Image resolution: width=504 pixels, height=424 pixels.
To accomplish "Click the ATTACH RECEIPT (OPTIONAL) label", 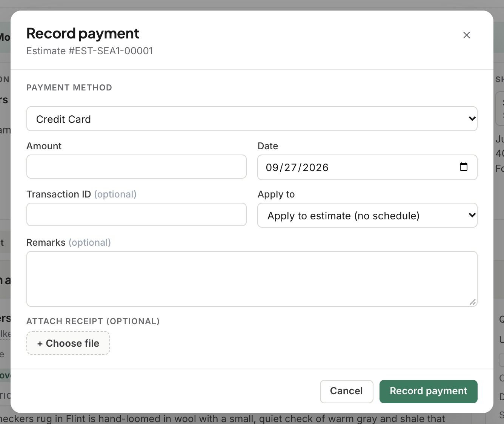I will pyautogui.click(x=93, y=321).
